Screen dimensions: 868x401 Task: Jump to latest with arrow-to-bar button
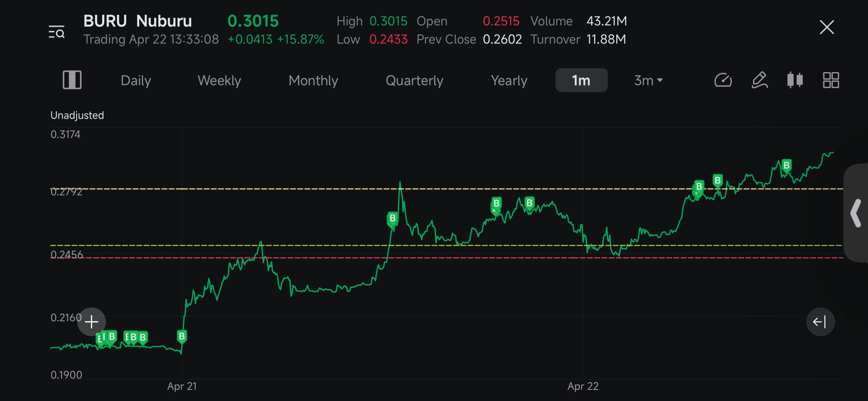point(820,322)
